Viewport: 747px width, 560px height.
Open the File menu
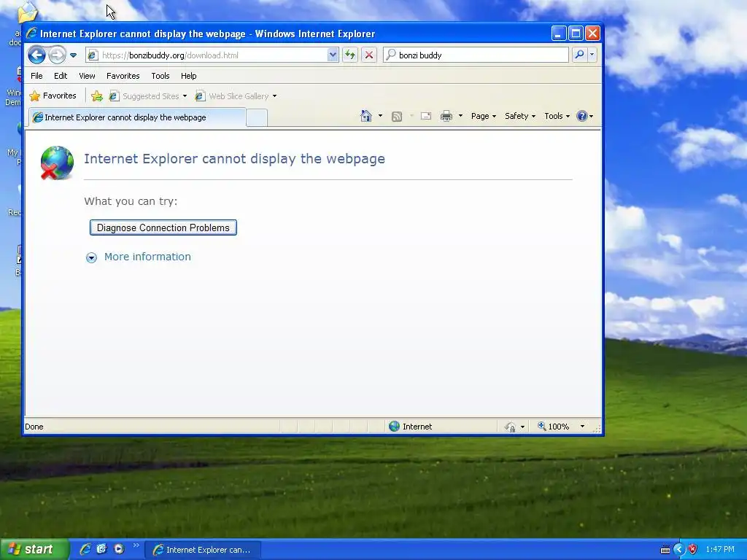pos(36,76)
